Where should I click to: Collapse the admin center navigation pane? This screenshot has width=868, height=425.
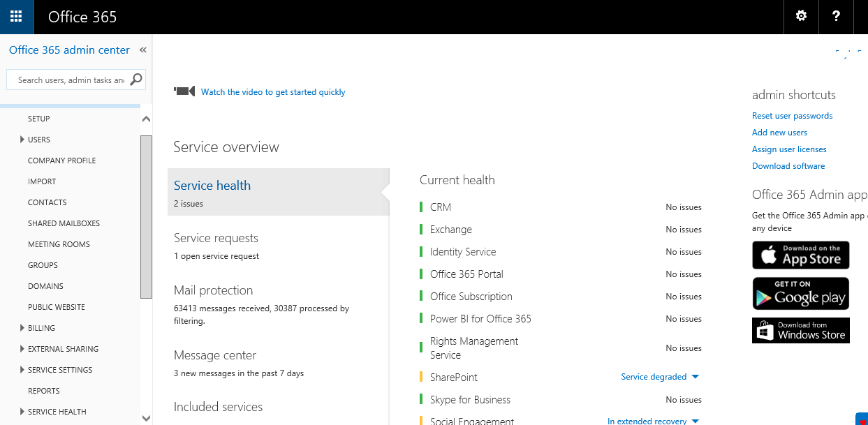point(142,50)
